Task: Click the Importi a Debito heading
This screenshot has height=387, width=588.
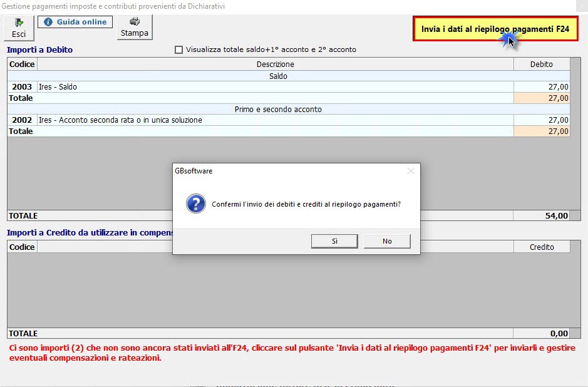Action: (x=39, y=50)
